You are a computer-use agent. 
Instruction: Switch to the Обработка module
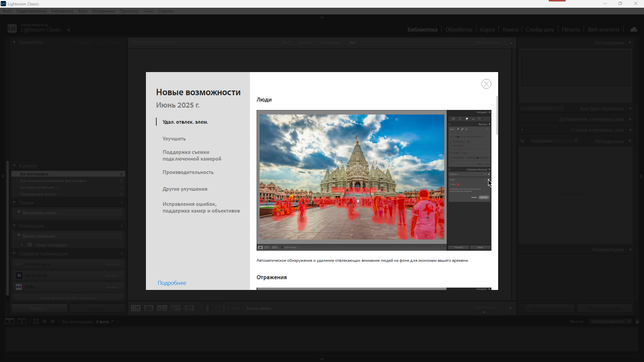[x=459, y=29]
